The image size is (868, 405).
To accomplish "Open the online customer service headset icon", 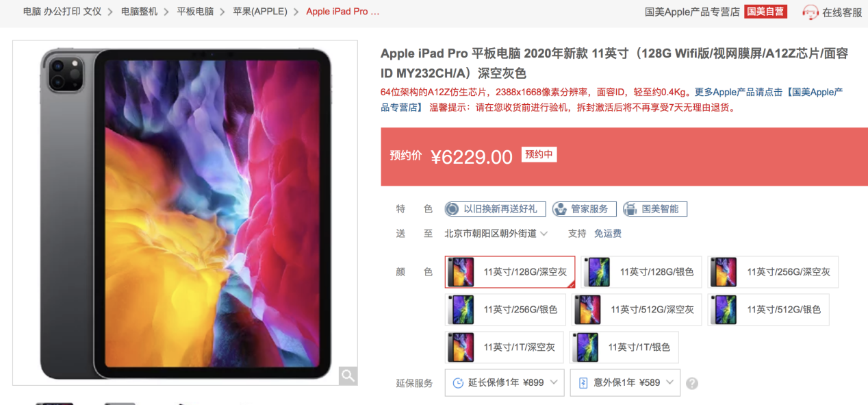I will (x=810, y=12).
